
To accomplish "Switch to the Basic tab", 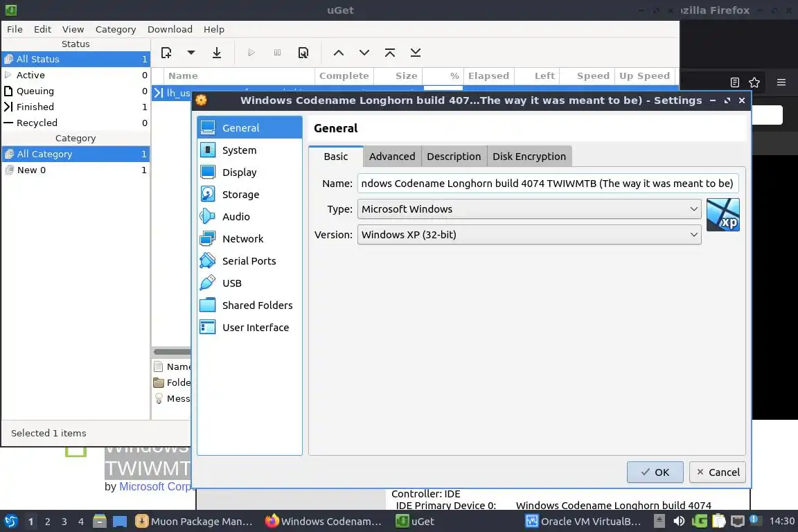I will 336,157.
